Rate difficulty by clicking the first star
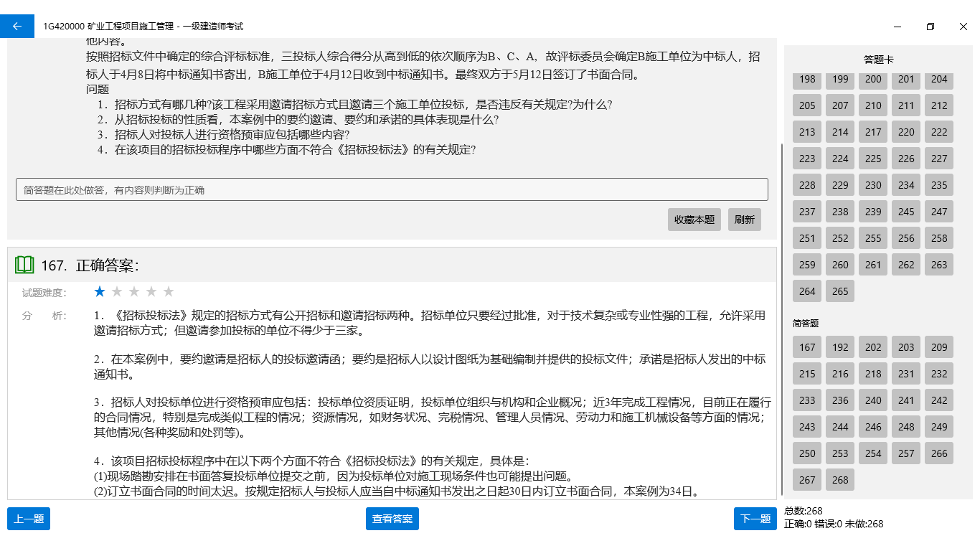980x551 pixels. click(x=99, y=291)
